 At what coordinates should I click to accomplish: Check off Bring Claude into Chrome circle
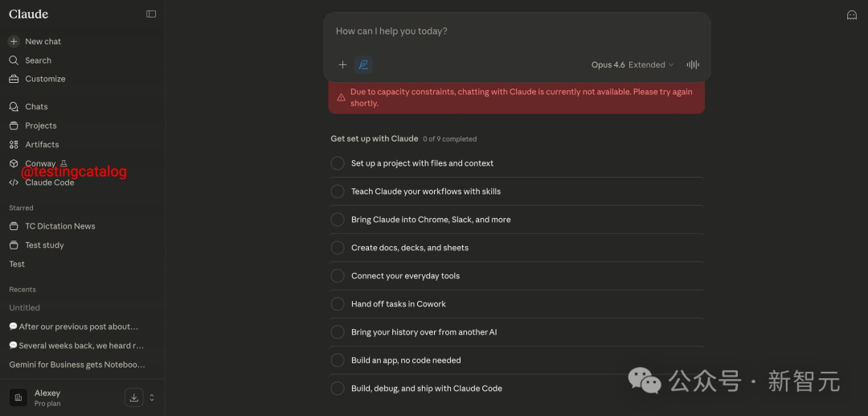coord(338,220)
